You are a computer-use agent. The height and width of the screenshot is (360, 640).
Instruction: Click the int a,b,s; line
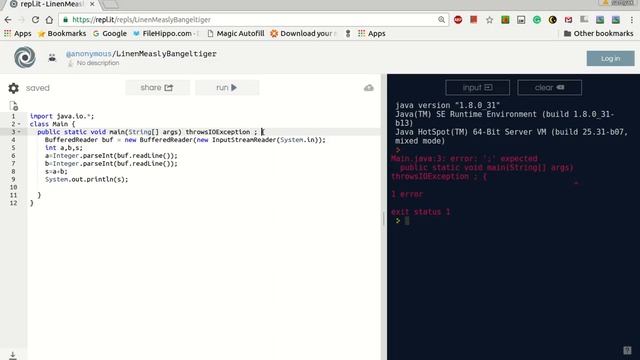click(64, 148)
